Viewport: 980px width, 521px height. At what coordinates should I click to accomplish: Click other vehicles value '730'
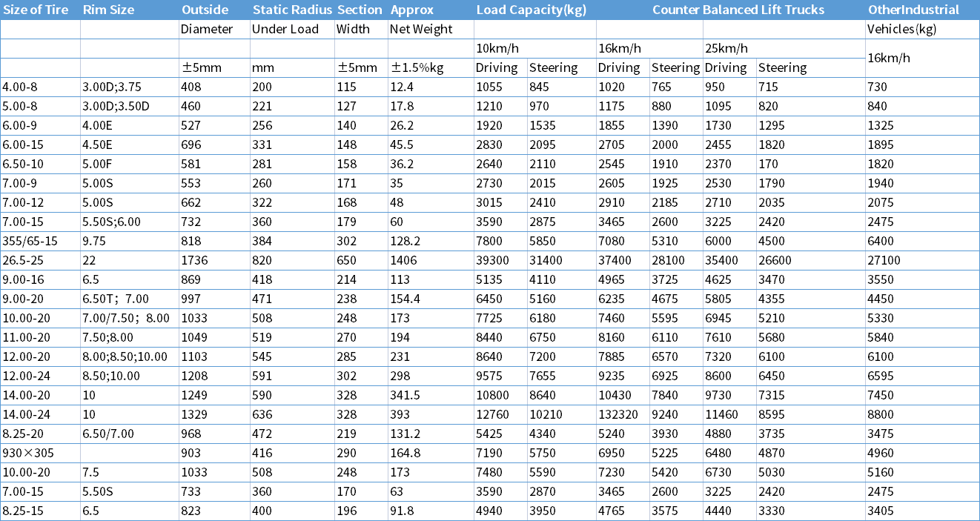click(877, 87)
